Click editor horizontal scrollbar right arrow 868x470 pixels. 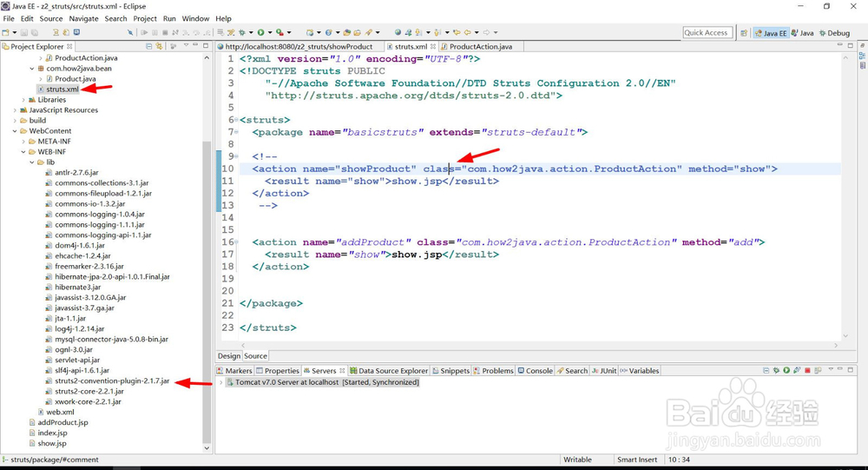point(836,345)
